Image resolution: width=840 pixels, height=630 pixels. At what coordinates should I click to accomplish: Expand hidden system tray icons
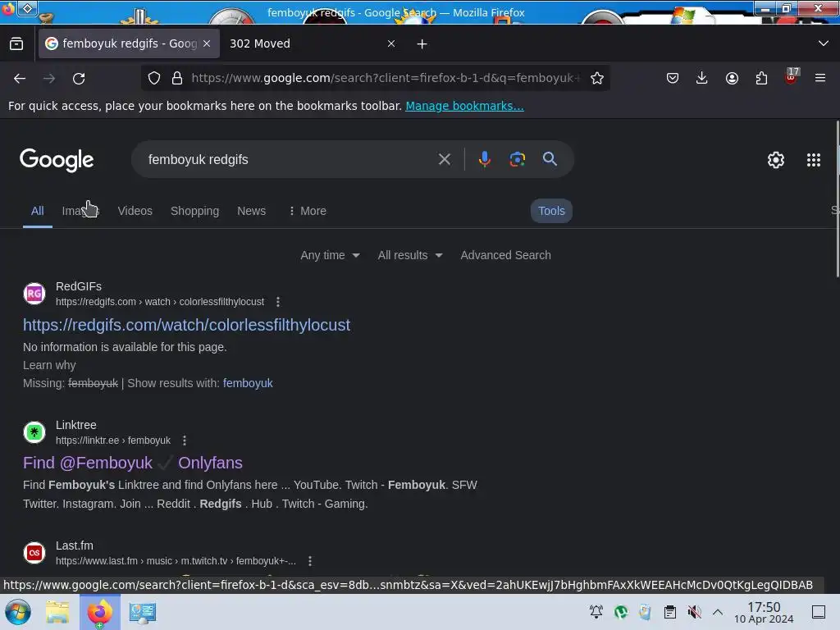[x=718, y=612]
